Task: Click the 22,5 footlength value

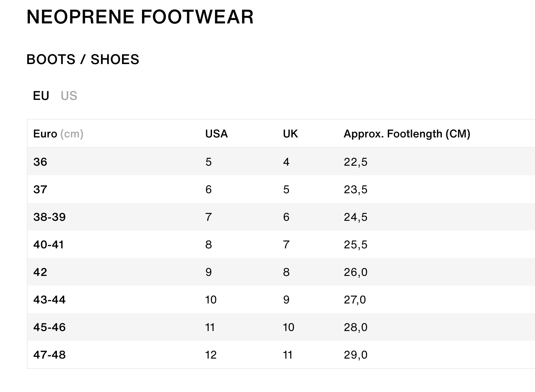Action: coord(355,162)
